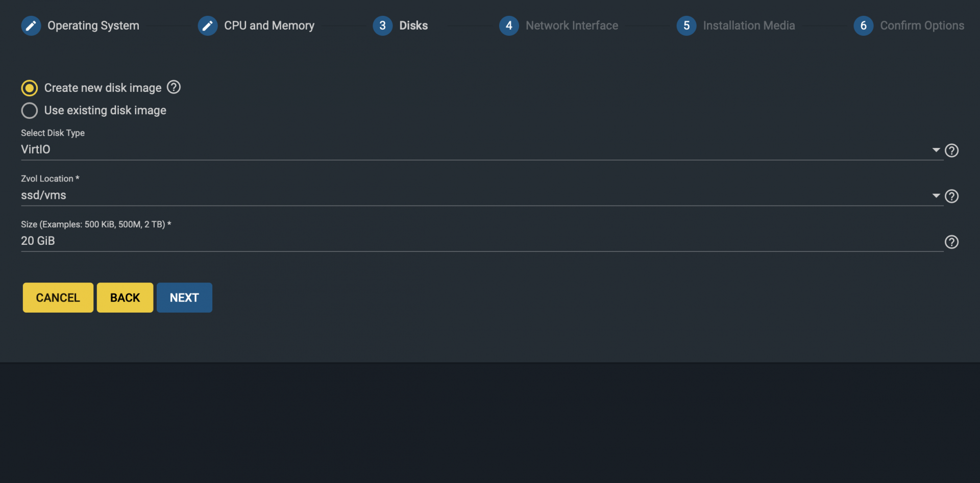The image size is (980, 483).
Task: Click the CPU and Memory pencil icon
Action: 208,26
